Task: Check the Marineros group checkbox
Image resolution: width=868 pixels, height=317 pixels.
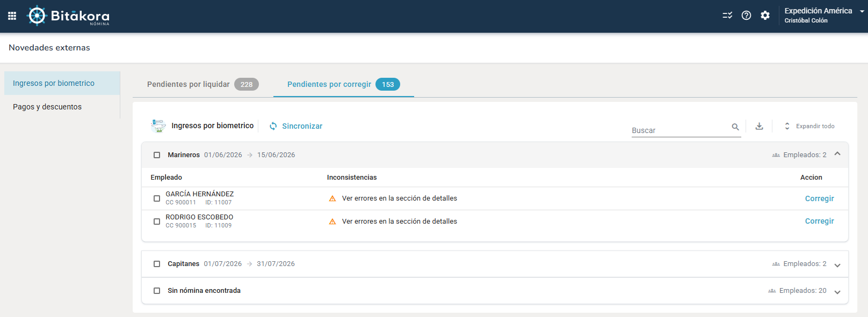Action: pos(157,155)
